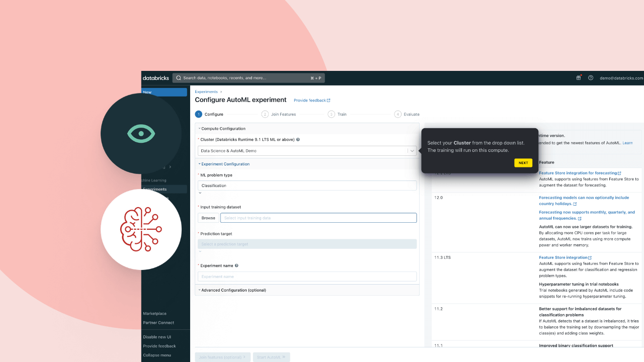Open the help question mark icon
644x362 pixels.
click(x=591, y=78)
